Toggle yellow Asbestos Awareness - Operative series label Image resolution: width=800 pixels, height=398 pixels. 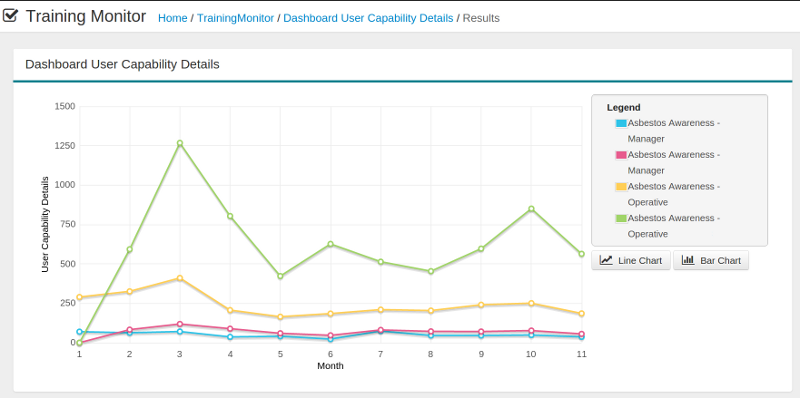tap(673, 194)
